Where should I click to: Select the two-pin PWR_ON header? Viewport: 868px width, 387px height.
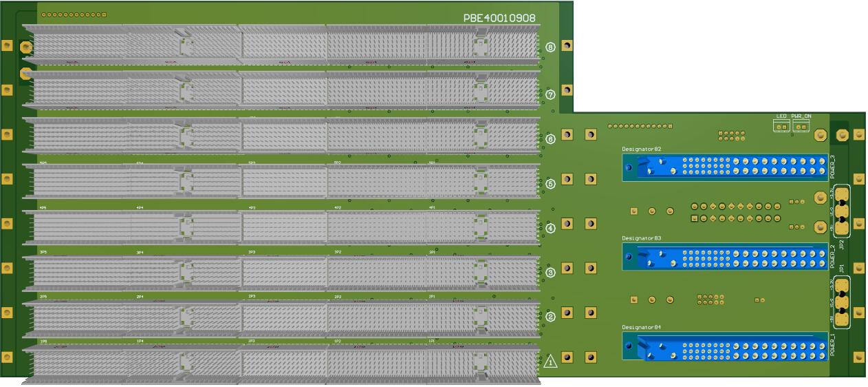click(801, 127)
